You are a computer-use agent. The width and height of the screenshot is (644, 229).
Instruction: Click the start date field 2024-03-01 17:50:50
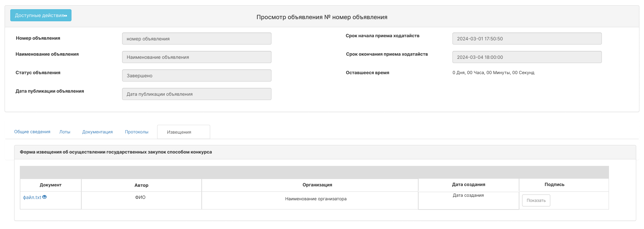point(527,39)
